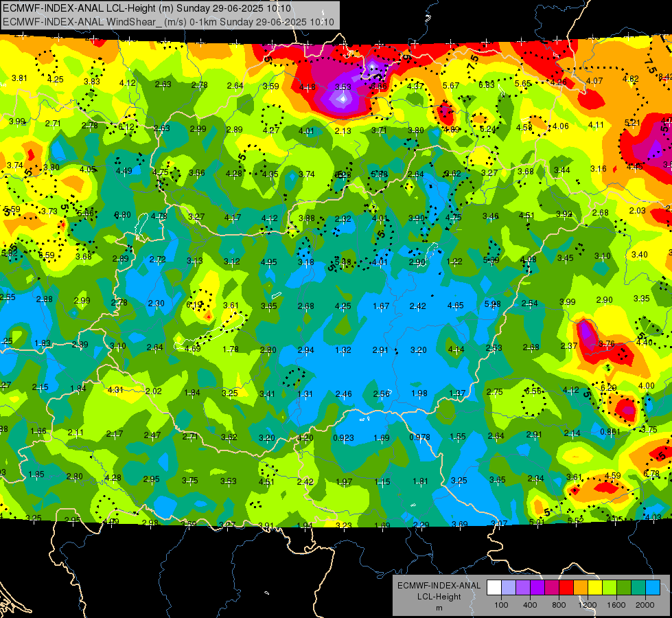Click the map value 4.69
Viewport: 672px width, 618px height.
coord(192,348)
